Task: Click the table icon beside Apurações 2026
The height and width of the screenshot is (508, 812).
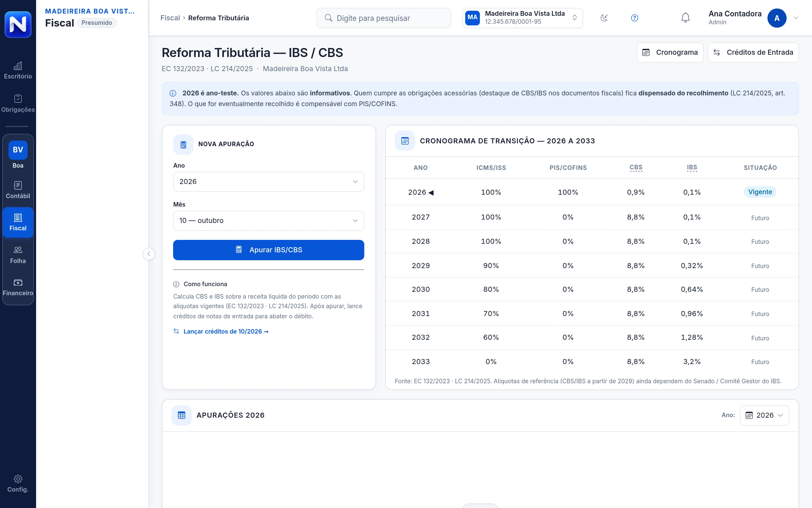Action: [182, 415]
